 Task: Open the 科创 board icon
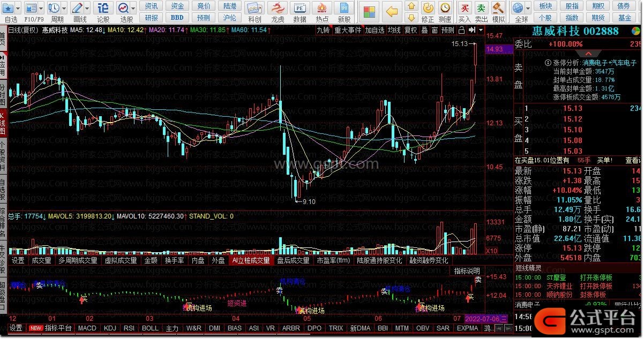tap(254, 9)
